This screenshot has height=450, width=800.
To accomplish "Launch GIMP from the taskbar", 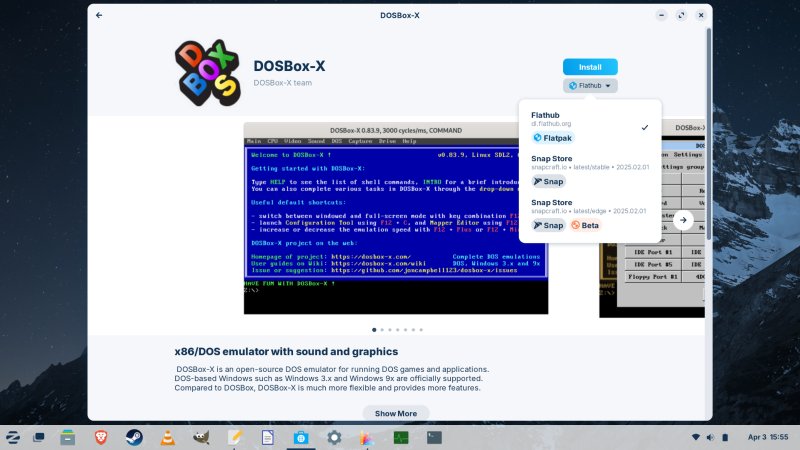I will (202, 437).
